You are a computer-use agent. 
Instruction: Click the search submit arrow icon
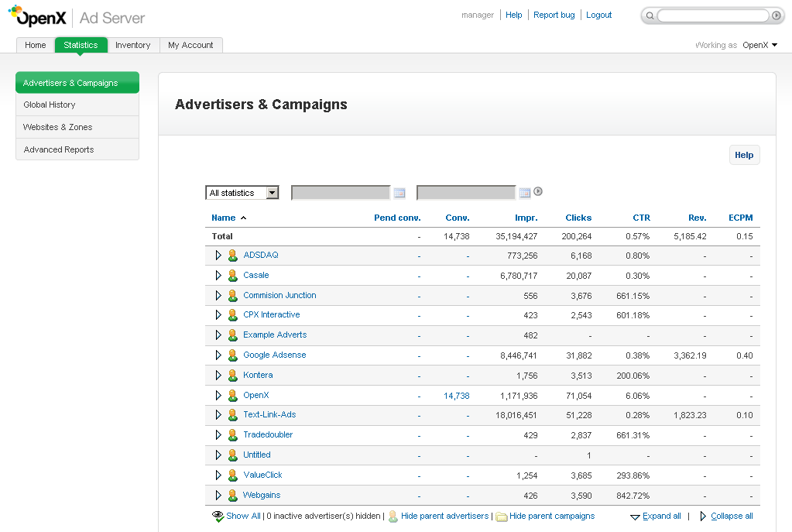(x=776, y=15)
